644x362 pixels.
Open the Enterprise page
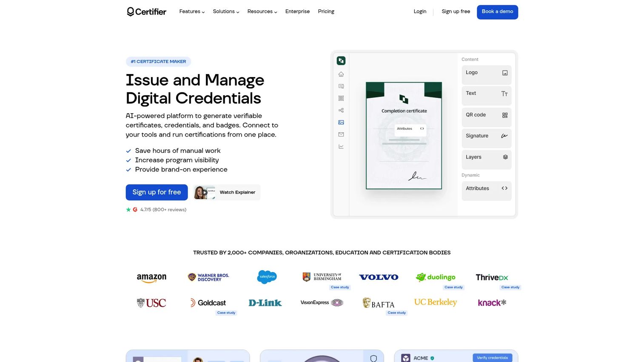pos(297,11)
